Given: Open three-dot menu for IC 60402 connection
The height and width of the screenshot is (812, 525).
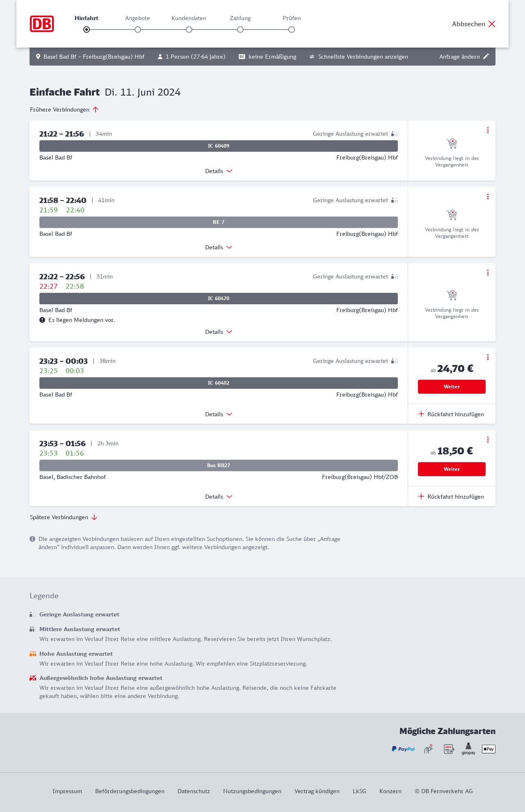Looking at the screenshot, I should point(488,357).
